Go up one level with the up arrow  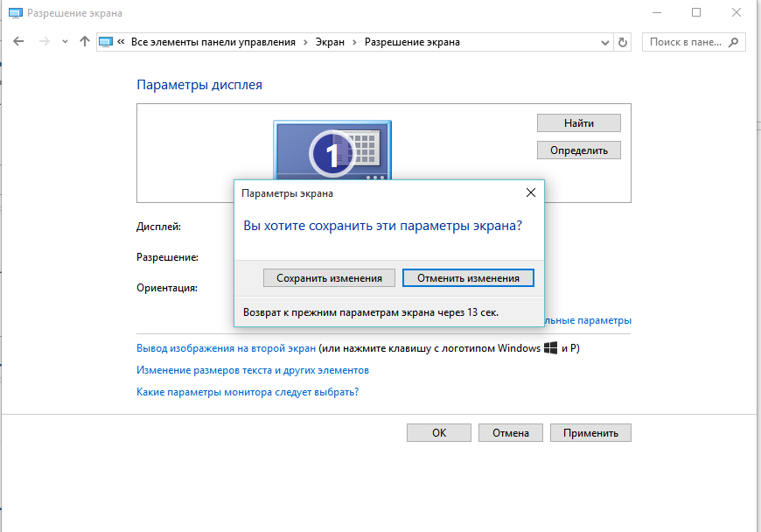coord(85,42)
